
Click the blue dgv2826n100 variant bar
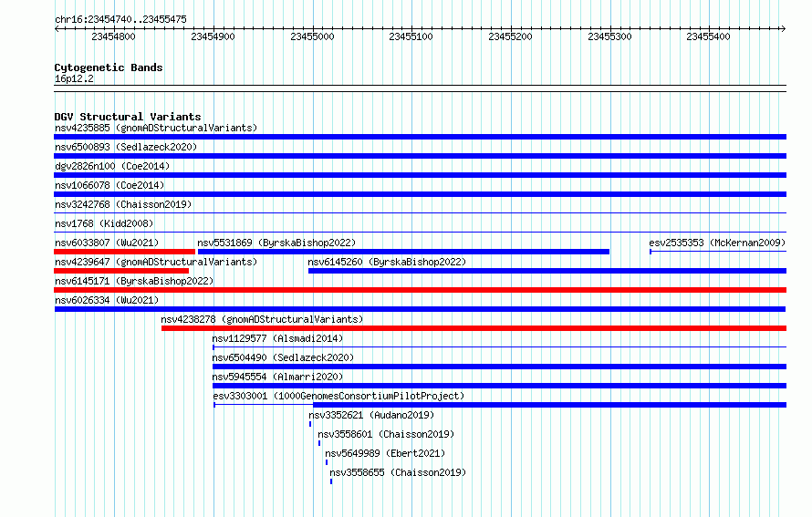(x=420, y=175)
